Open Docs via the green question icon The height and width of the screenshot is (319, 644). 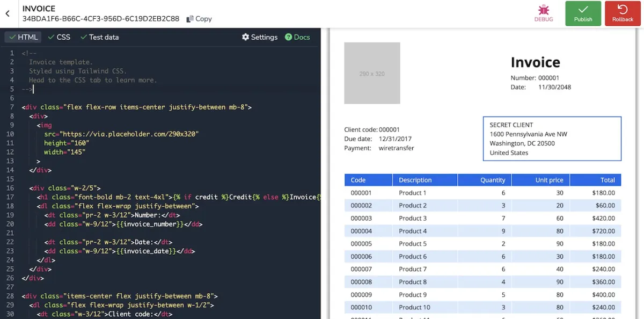pos(289,37)
